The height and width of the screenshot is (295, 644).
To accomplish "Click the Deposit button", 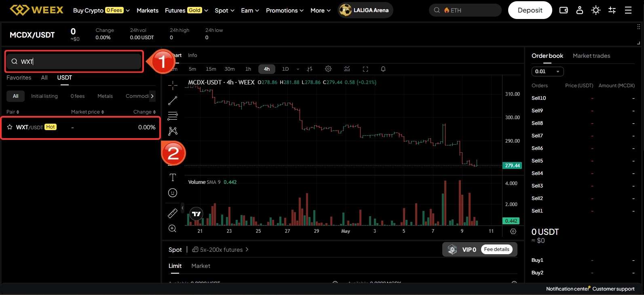I will coord(530,10).
